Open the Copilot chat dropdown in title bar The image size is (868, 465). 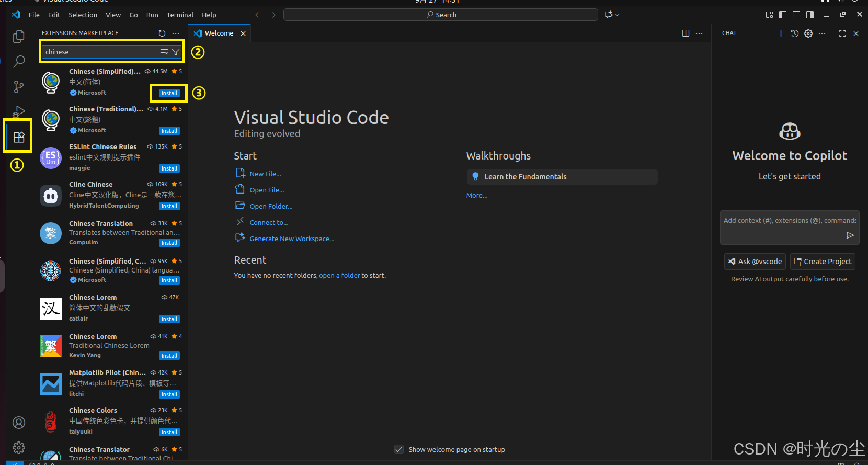(612, 15)
